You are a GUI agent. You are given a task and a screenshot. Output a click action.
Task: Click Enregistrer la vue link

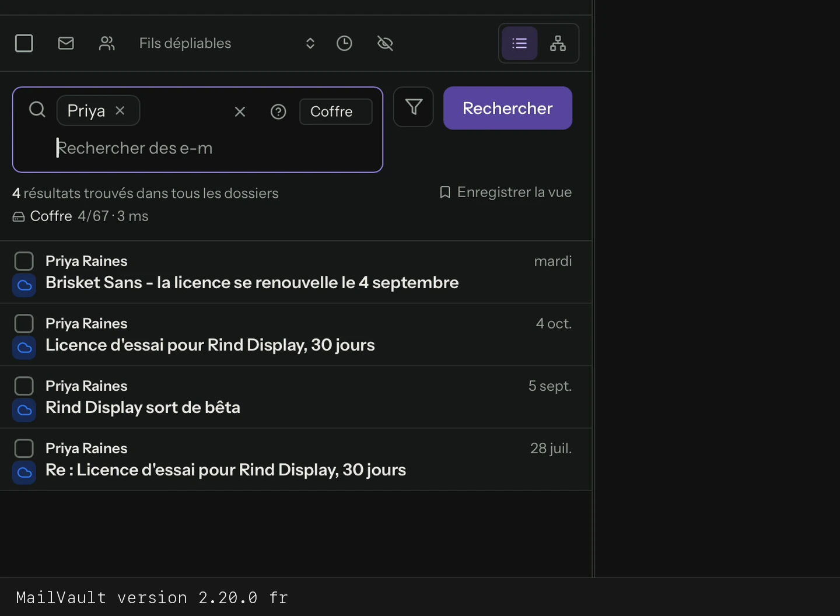[506, 192]
